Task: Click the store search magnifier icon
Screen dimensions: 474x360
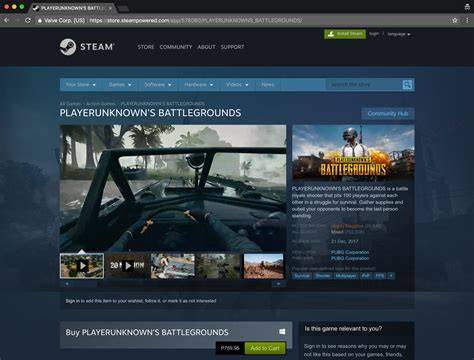Action: pyautogui.click(x=407, y=85)
